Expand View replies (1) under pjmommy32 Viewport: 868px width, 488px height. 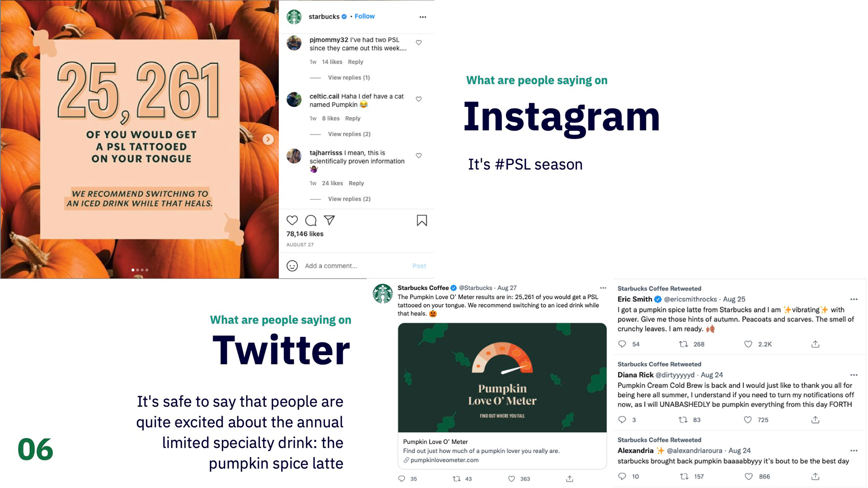coord(349,77)
